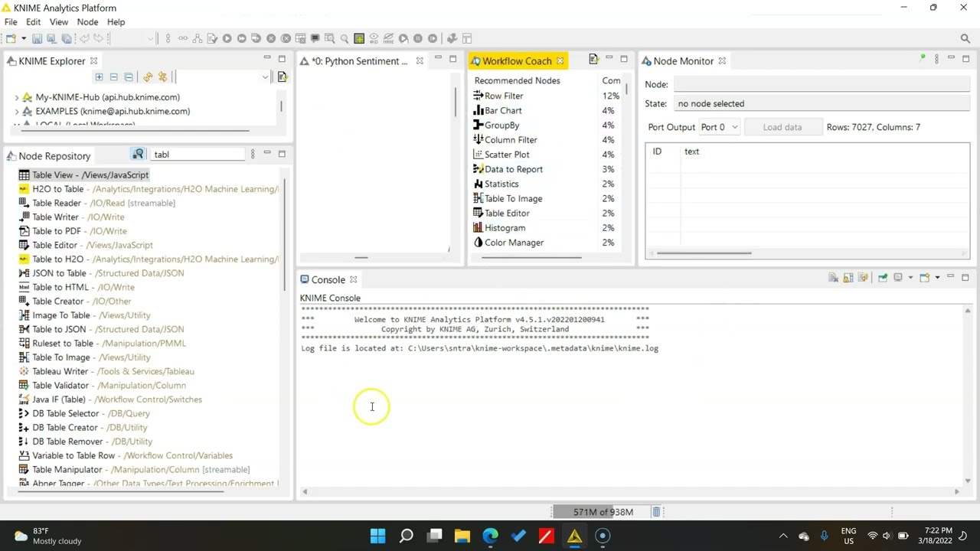Click Expand All icon in KNIME Explorer
The image size is (980, 551).
point(99,77)
